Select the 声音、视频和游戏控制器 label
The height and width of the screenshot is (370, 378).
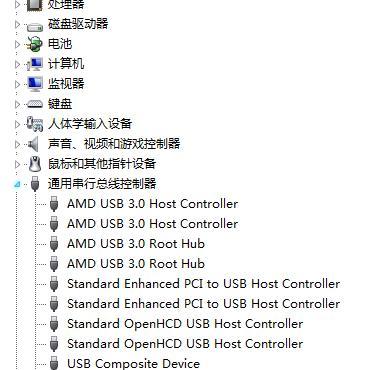(114, 144)
